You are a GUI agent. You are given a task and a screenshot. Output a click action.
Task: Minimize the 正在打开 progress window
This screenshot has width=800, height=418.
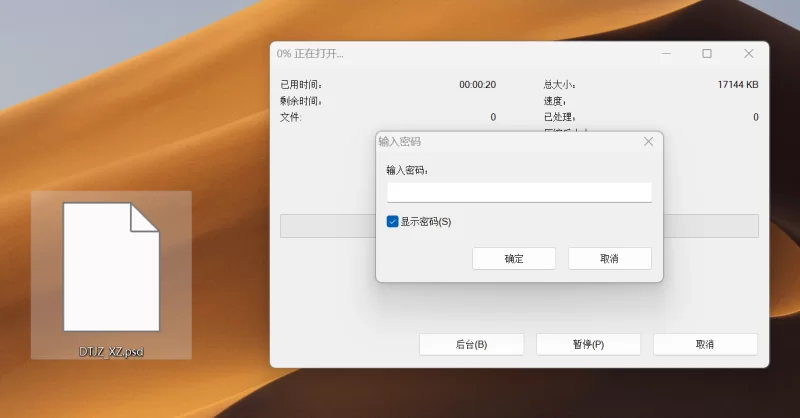click(665, 54)
